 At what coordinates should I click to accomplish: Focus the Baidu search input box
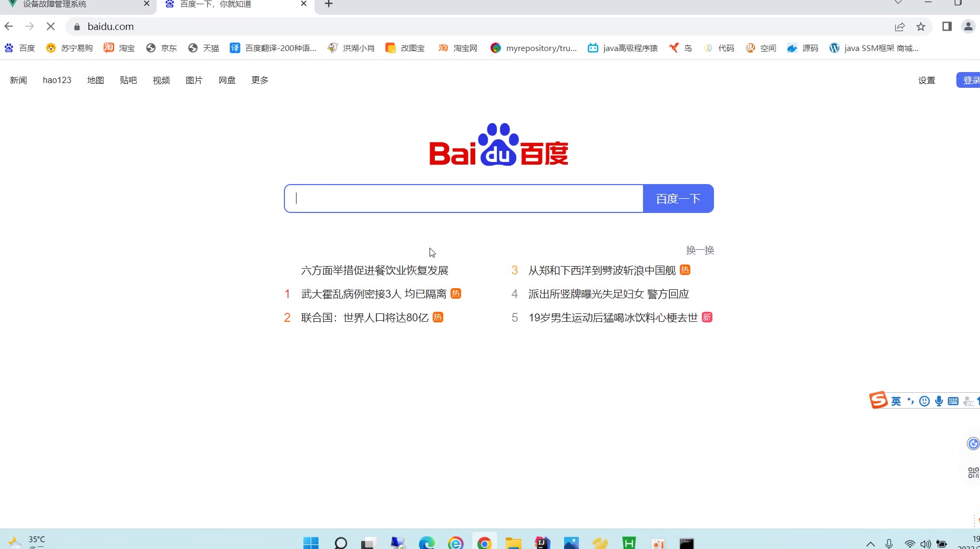tap(464, 198)
